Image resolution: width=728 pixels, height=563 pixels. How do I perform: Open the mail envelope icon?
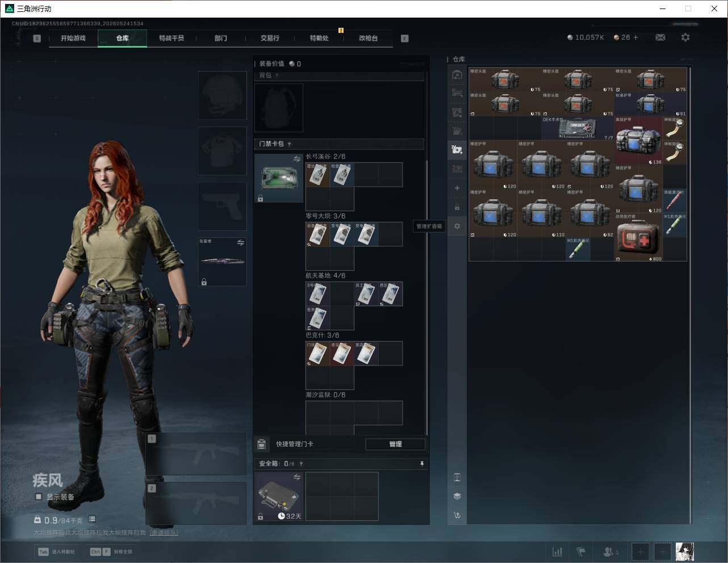coord(660,37)
